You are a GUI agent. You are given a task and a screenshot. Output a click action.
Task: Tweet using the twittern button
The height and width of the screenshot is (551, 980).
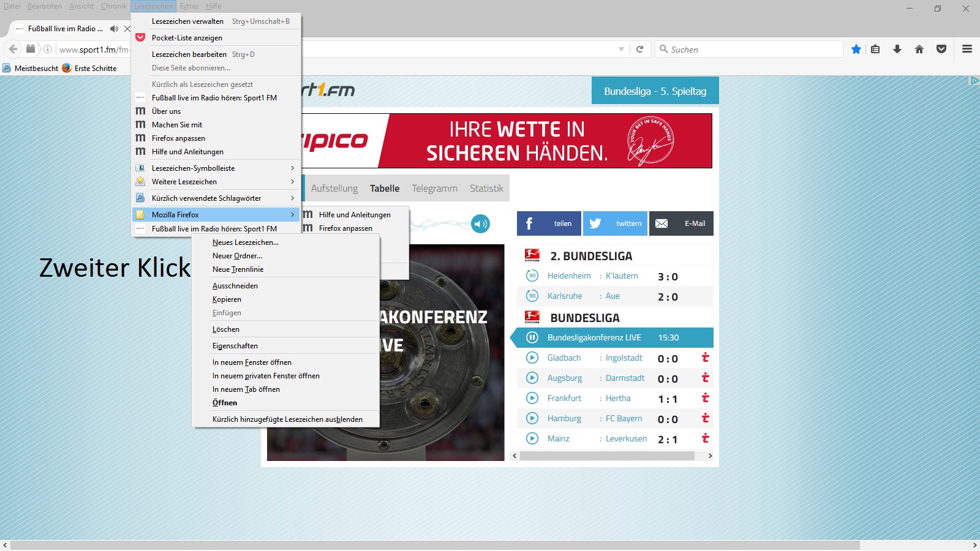coord(615,223)
